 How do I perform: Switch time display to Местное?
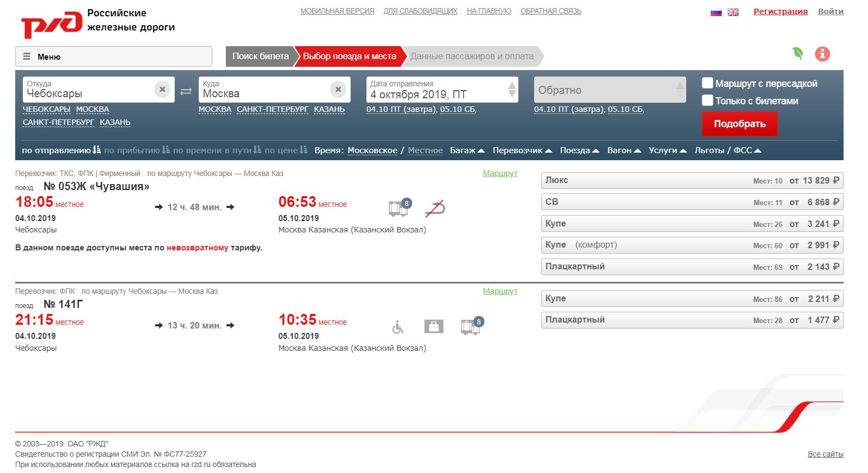pos(425,150)
